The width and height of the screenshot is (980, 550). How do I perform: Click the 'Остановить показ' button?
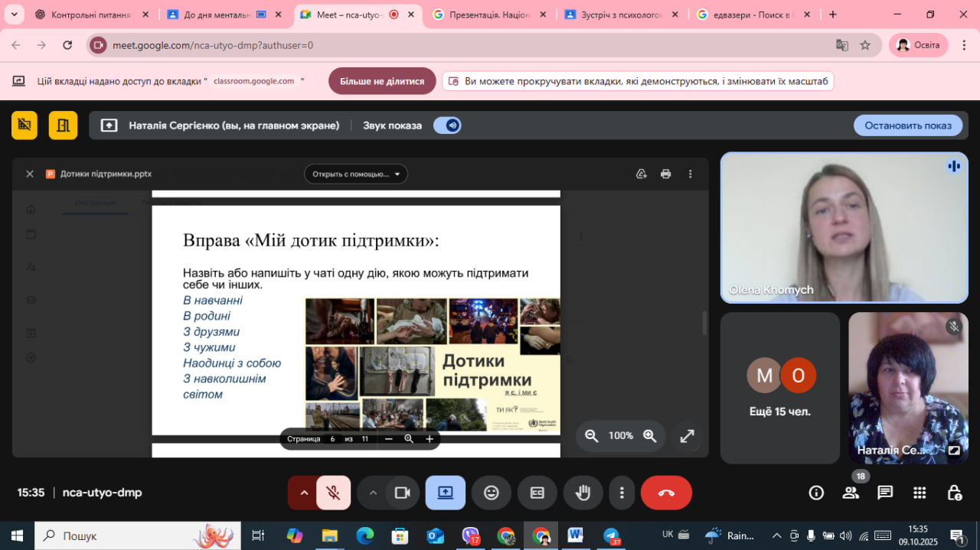click(x=908, y=125)
